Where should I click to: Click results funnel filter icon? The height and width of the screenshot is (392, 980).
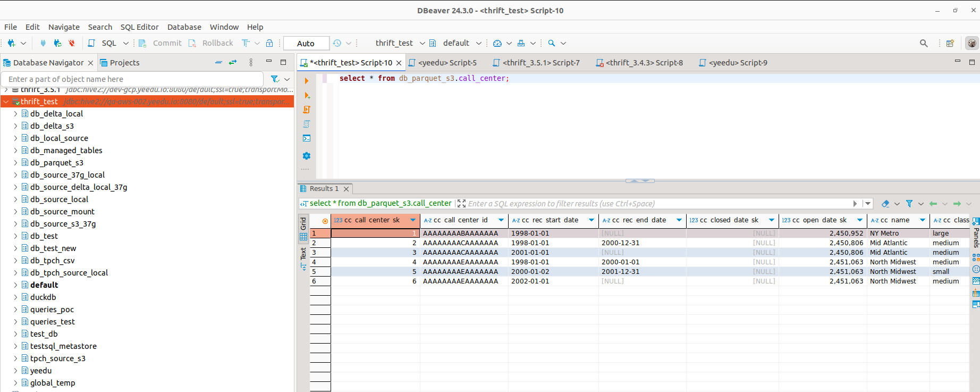pos(909,204)
